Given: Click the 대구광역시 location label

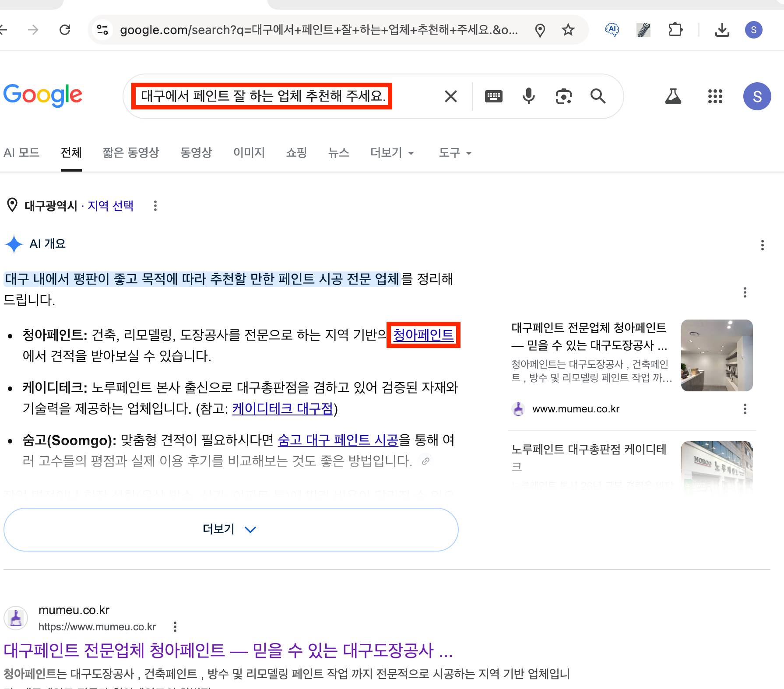Looking at the screenshot, I should coord(51,206).
